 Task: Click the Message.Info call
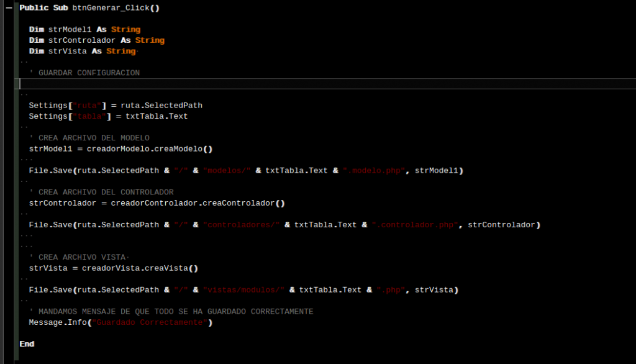click(x=58, y=322)
